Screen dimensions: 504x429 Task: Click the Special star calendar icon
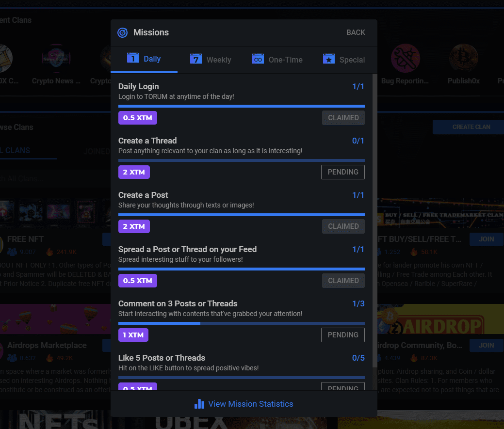(x=328, y=59)
